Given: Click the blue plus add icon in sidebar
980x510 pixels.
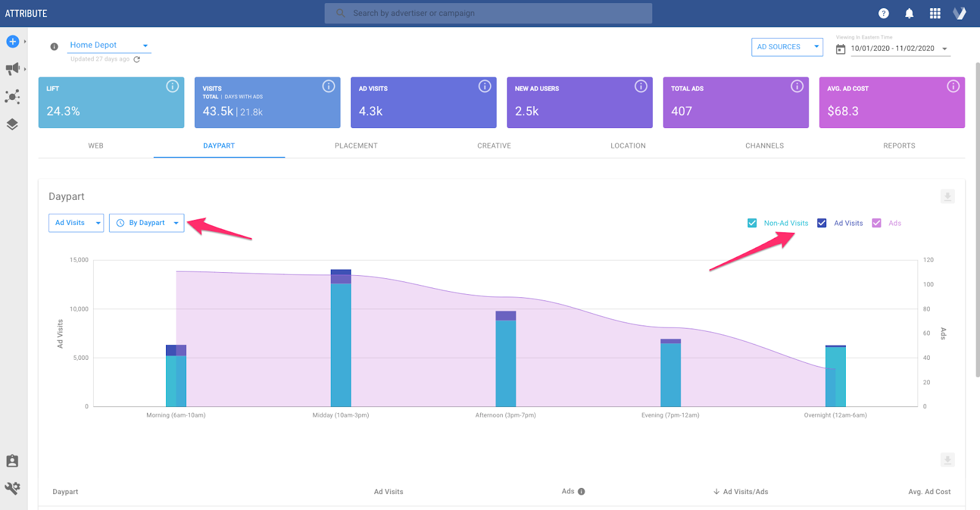Looking at the screenshot, I should point(12,42).
